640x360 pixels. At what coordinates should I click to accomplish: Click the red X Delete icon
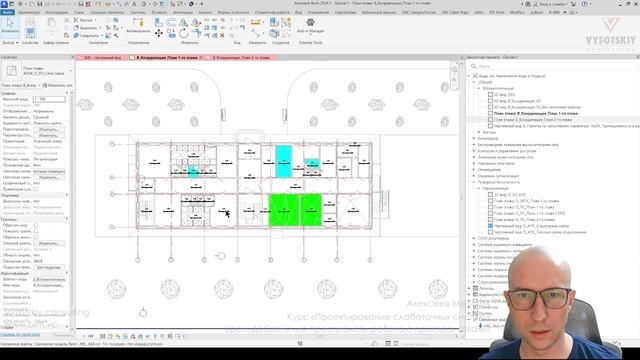point(222,36)
